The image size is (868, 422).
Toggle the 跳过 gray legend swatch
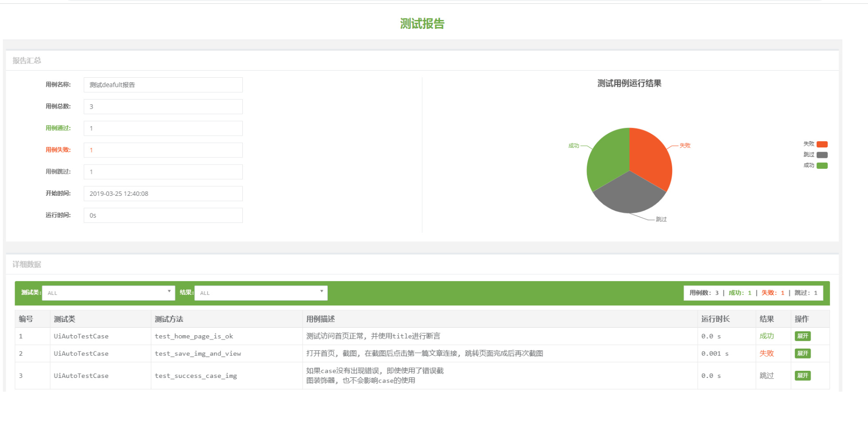[x=822, y=155]
